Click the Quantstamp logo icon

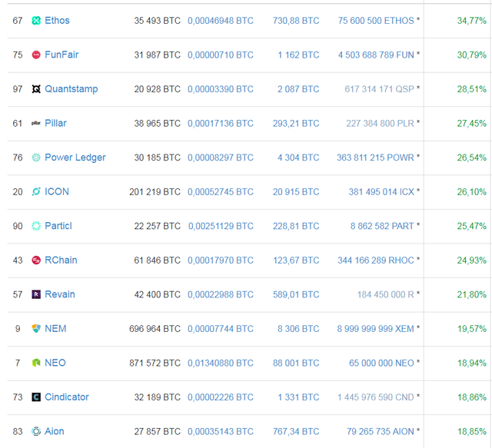[x=36, y=89]
